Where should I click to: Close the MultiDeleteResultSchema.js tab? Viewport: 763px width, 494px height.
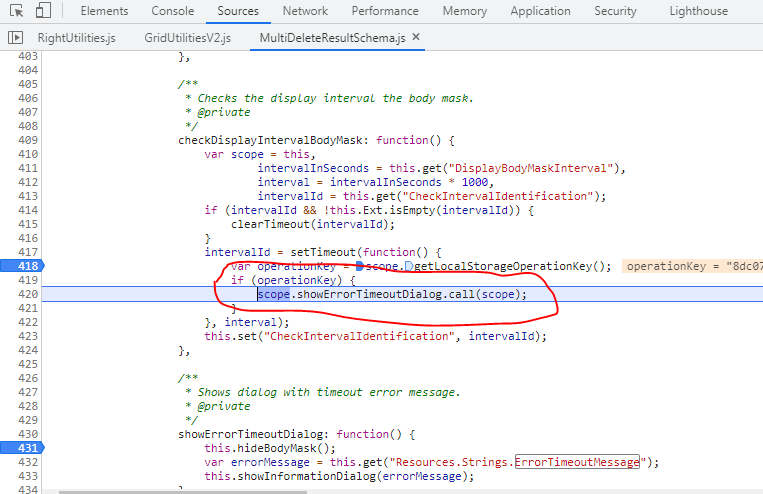pos(416,37)
